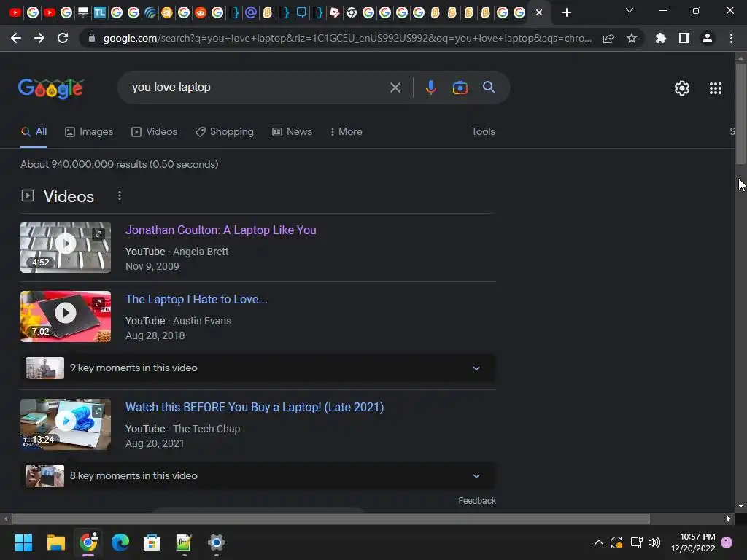The height and width of the screenshot is (560, 747).
Task: Click the Google holiday logo
Action: tap(51, 88)
